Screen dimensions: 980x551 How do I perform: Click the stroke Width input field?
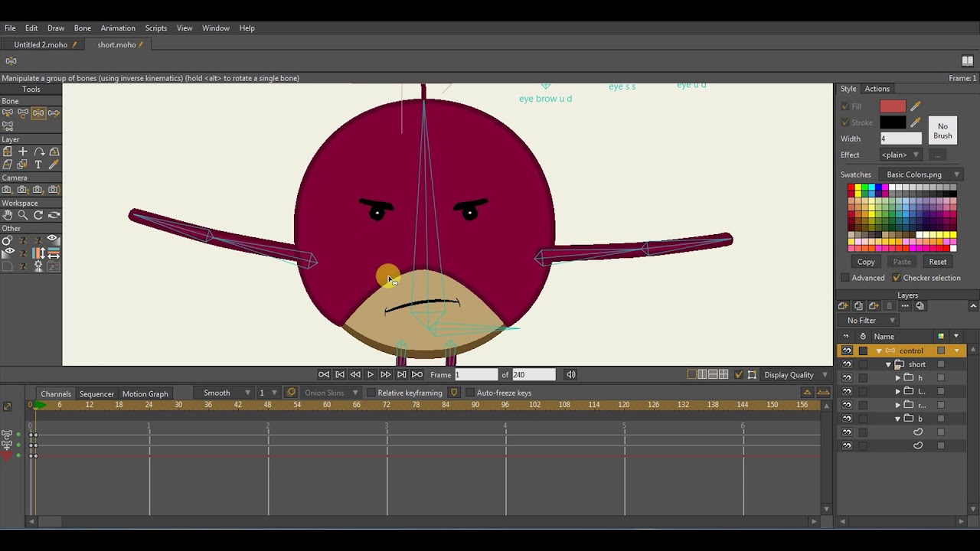900,139
